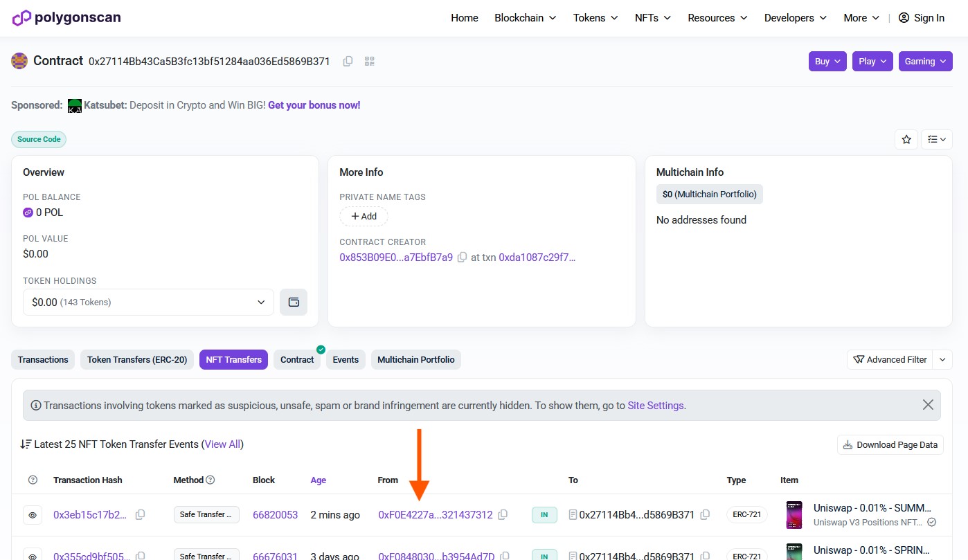Preview first transaction with the eye icon

[32, 515]
